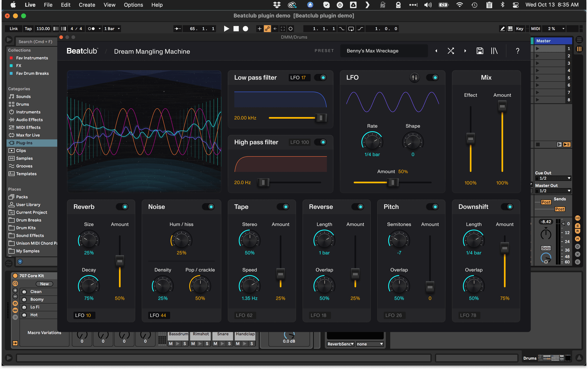Open the Options menu
This screenshot has height=369, width=588.
133,5
